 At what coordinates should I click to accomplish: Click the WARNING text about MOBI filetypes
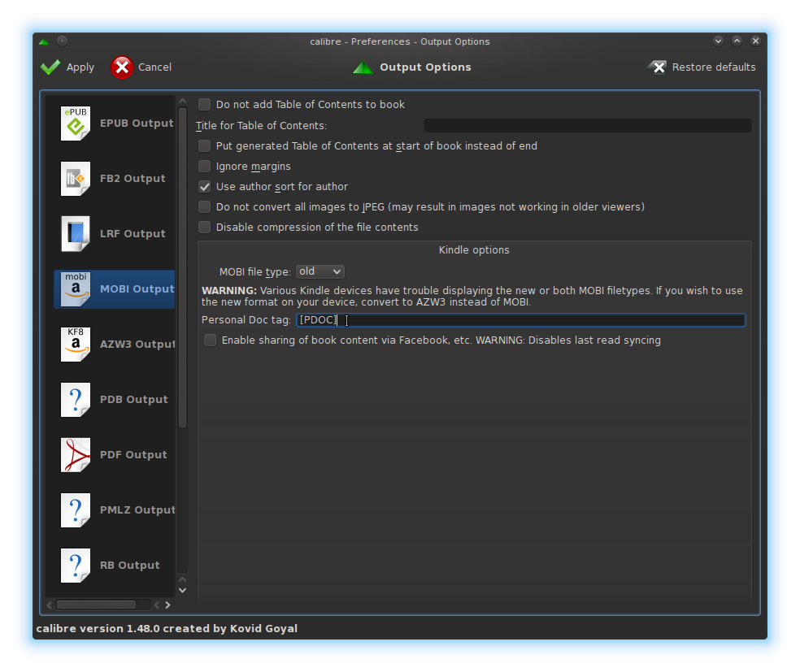tap(472, 297)
